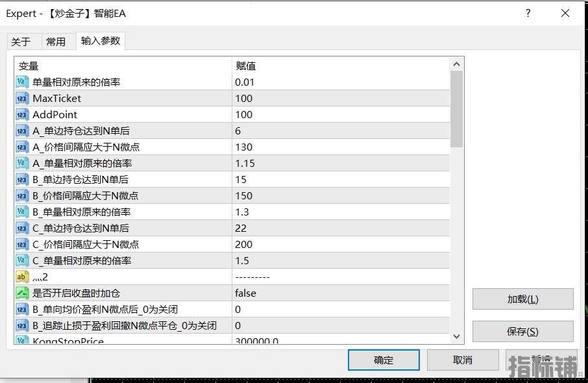Click the 取消 cancel button
Image resolution: width=588 pixels, height=383 pixels.
[463, 360]
